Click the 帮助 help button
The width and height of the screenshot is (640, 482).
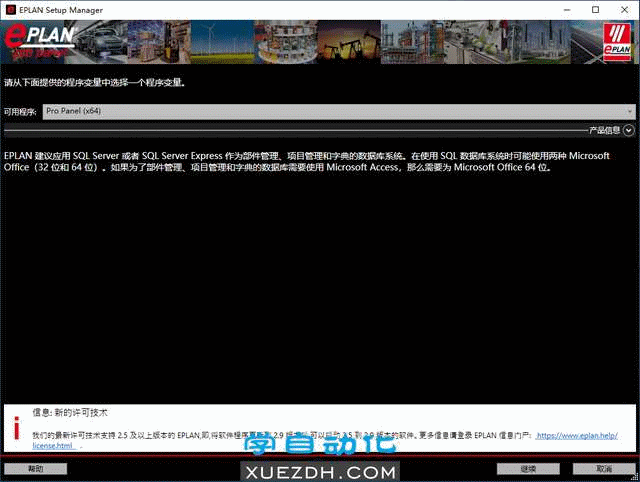[36, 469]
